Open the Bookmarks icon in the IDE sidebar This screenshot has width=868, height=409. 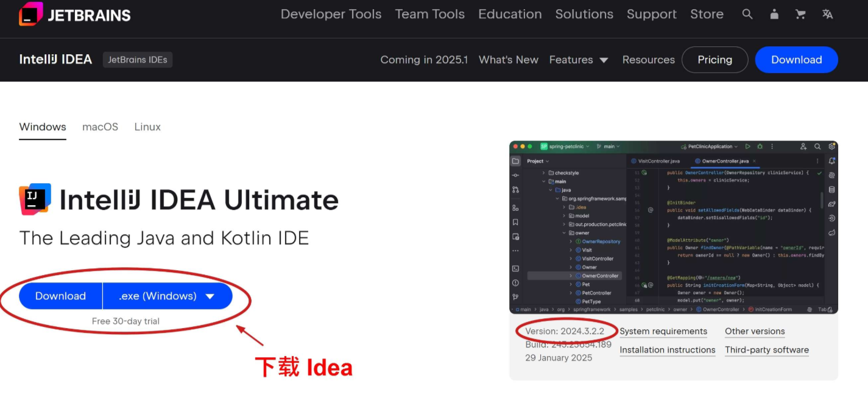515,222
